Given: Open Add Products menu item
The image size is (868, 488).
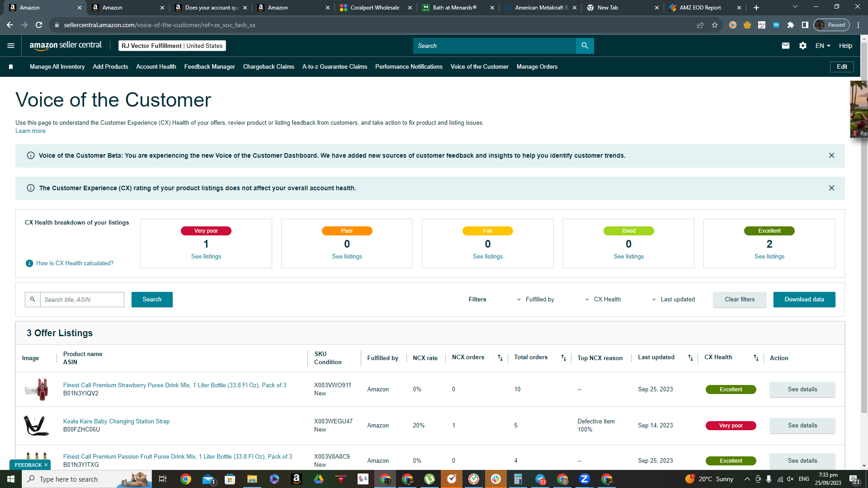Looking at the screenshot, I should pyautogui.click(x=110, y=67).
